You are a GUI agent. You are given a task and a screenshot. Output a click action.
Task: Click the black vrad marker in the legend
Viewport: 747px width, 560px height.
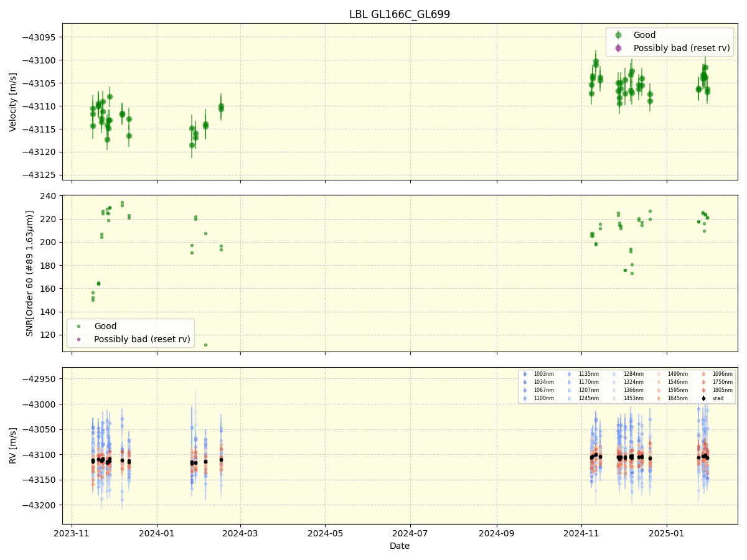(x=703, y=398)
